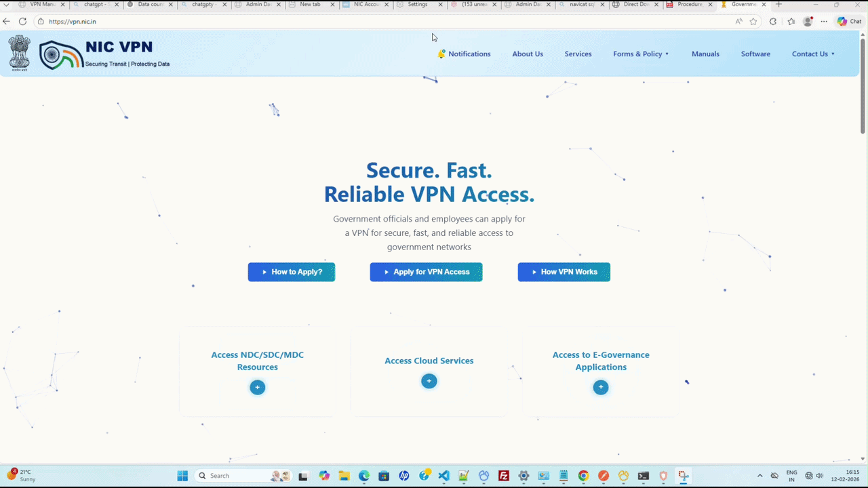Launch Google Chrome from the taskbar
868x488 pixels.
click(x=583, y=475)
